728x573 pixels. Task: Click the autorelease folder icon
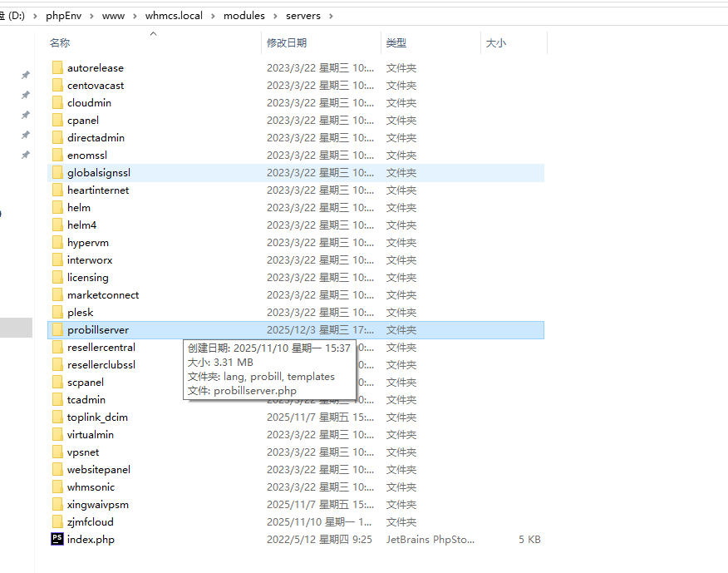(x=57, y=68)
